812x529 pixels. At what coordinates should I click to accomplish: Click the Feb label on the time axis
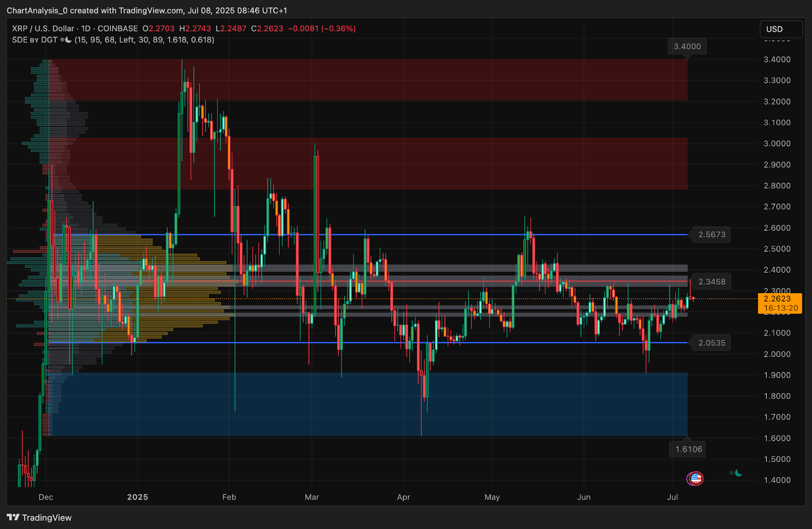pos(229,497)
